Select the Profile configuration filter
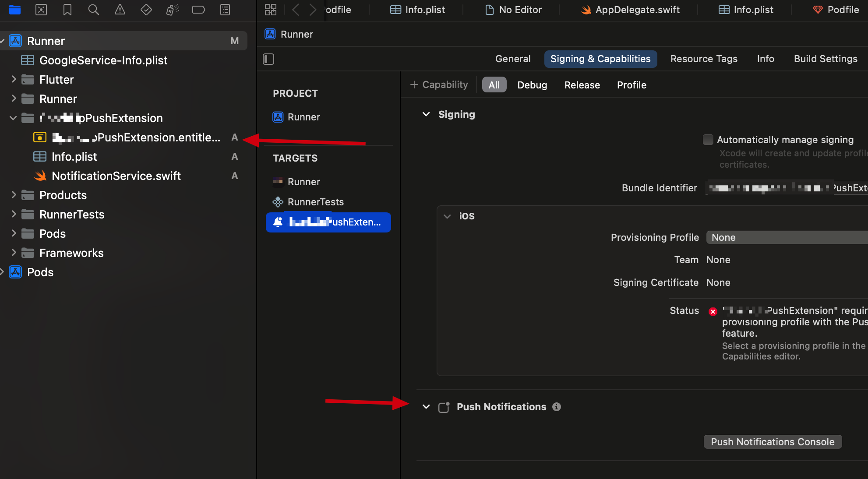Screen dimensions: 868x479 [632, 85]
